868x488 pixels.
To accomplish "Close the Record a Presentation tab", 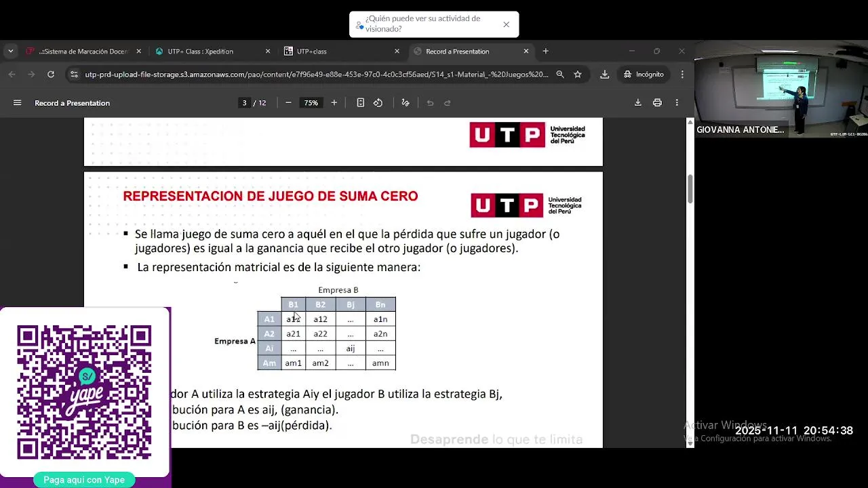I will coord(526,52).
